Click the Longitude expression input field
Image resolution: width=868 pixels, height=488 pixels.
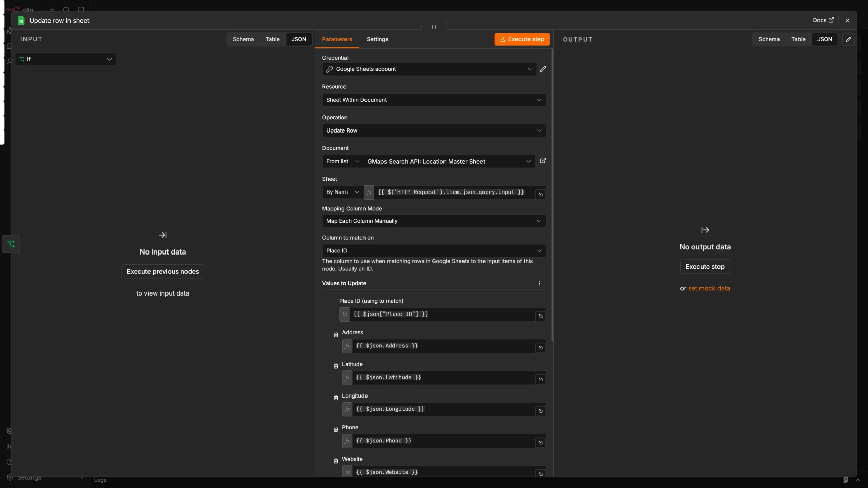444,409
